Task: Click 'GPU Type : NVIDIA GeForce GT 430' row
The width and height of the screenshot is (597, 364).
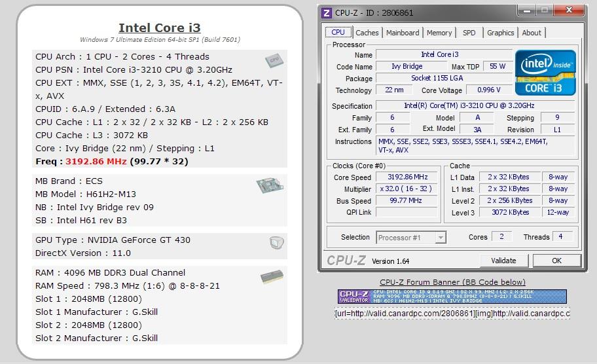Action: click(x=113, y=240)
